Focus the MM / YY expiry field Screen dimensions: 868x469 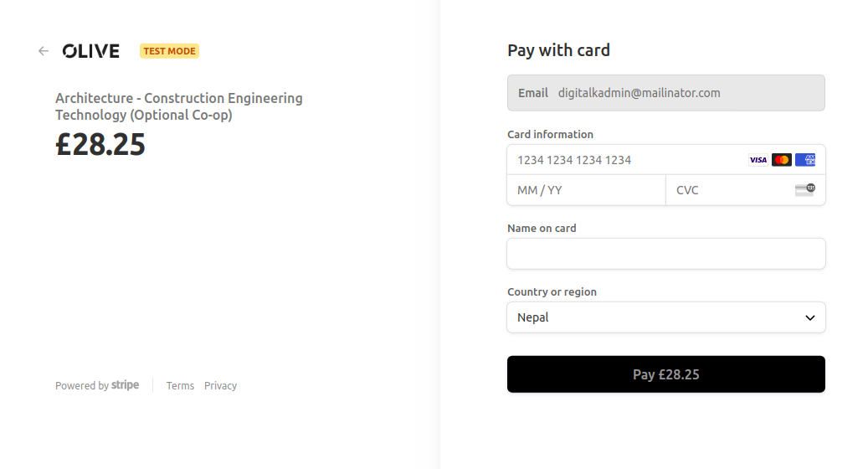pos(586,190)
